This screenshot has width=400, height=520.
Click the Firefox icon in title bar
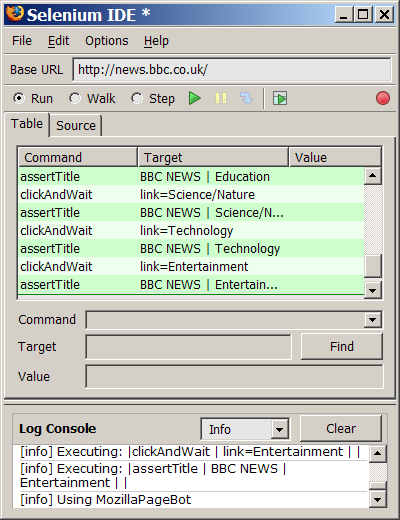(x=15, y=14)
